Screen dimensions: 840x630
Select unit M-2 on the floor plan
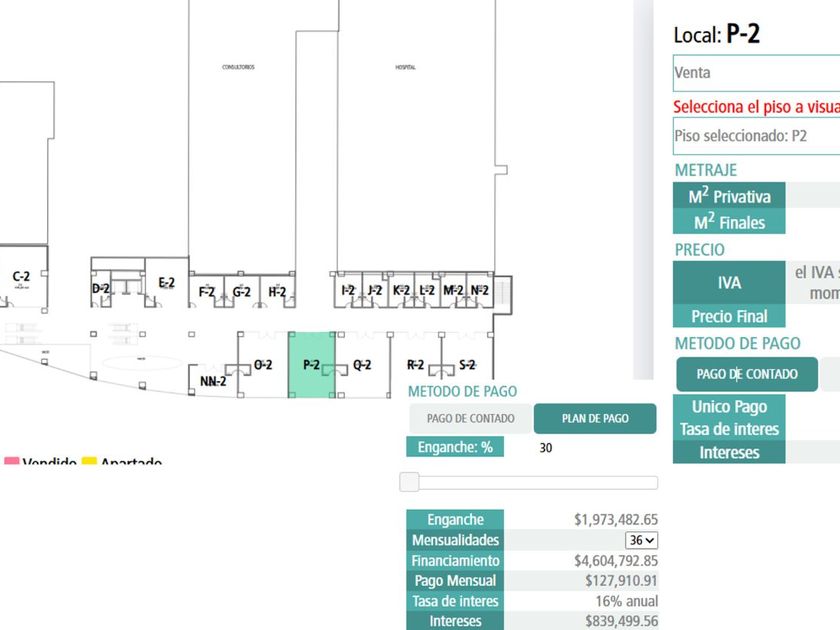tap(453, 290)
